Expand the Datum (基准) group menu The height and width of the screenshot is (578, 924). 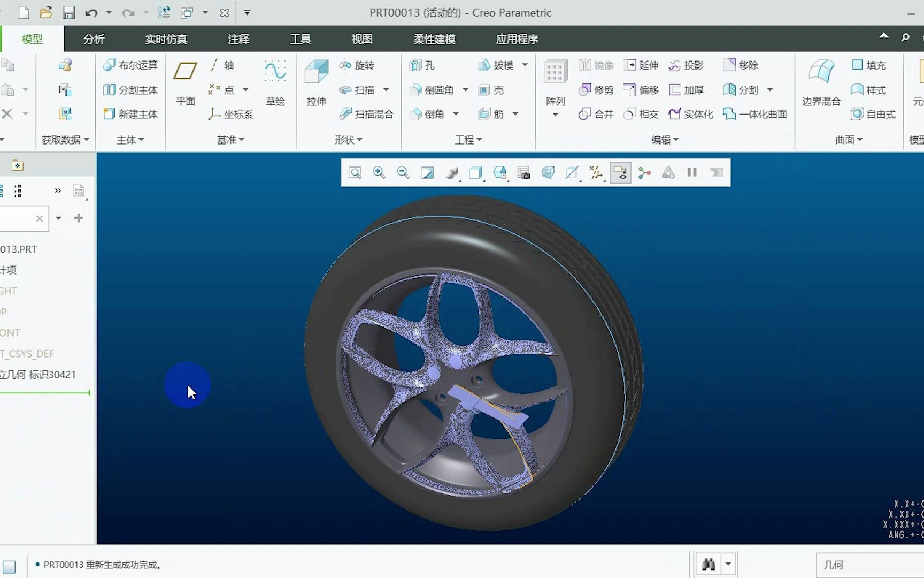click(230, 140)
